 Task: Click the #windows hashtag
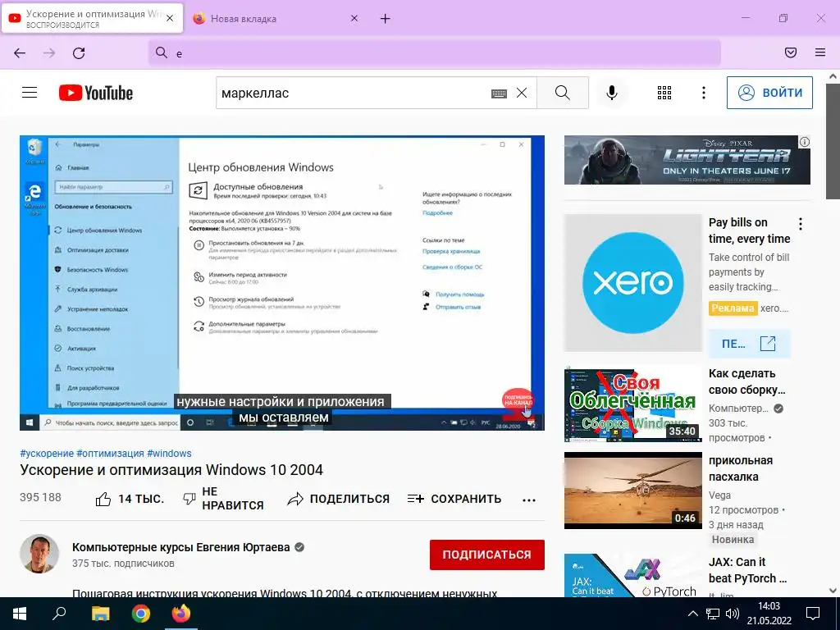(x=169, y=453)
